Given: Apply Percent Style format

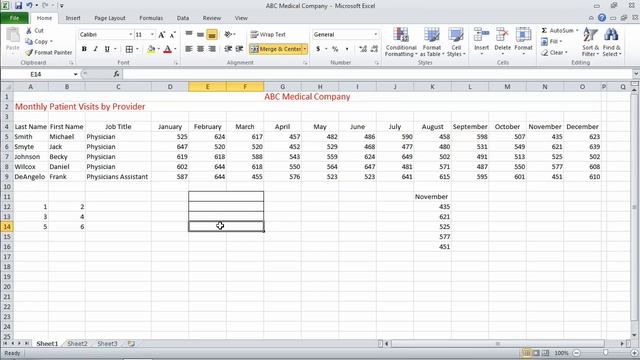Looking at the screenshot, I should coord(335,49).
